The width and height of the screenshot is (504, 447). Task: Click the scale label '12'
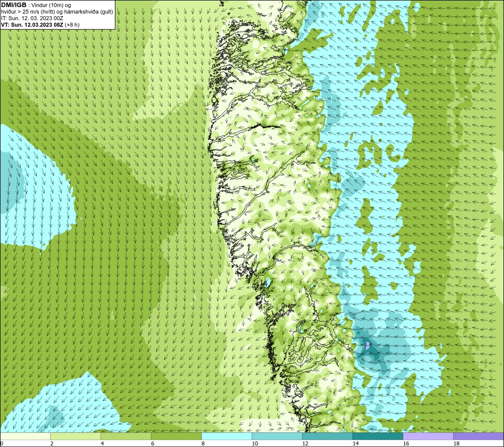(x=305, y=444)
